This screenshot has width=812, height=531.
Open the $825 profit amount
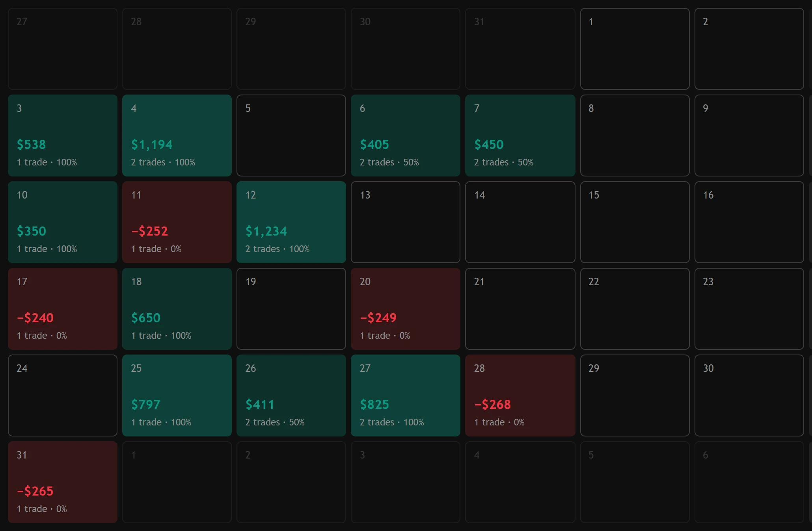coord(374,405)
